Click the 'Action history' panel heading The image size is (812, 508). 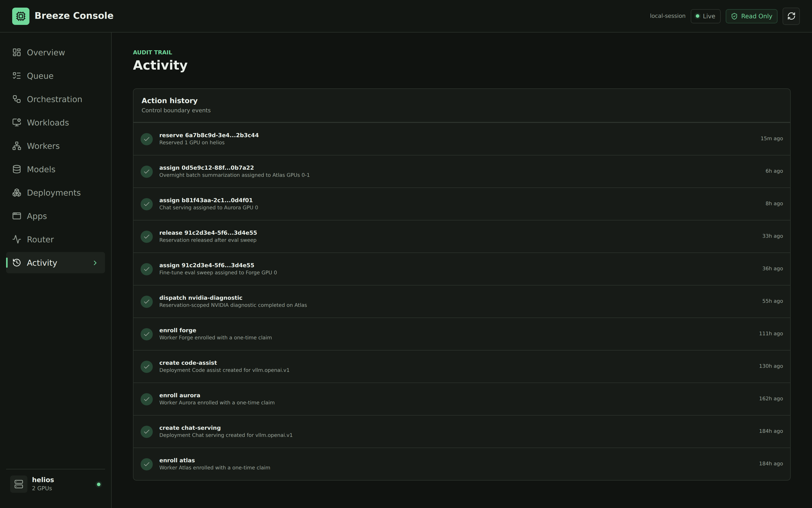[170, 101]
